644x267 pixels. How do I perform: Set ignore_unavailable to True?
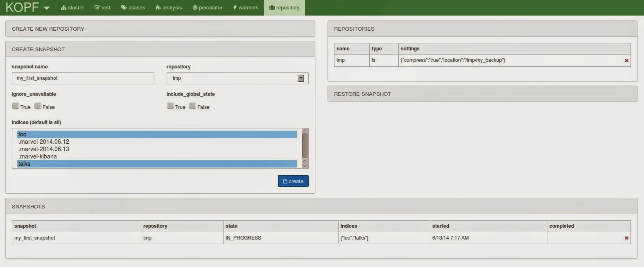click(16, 106)
